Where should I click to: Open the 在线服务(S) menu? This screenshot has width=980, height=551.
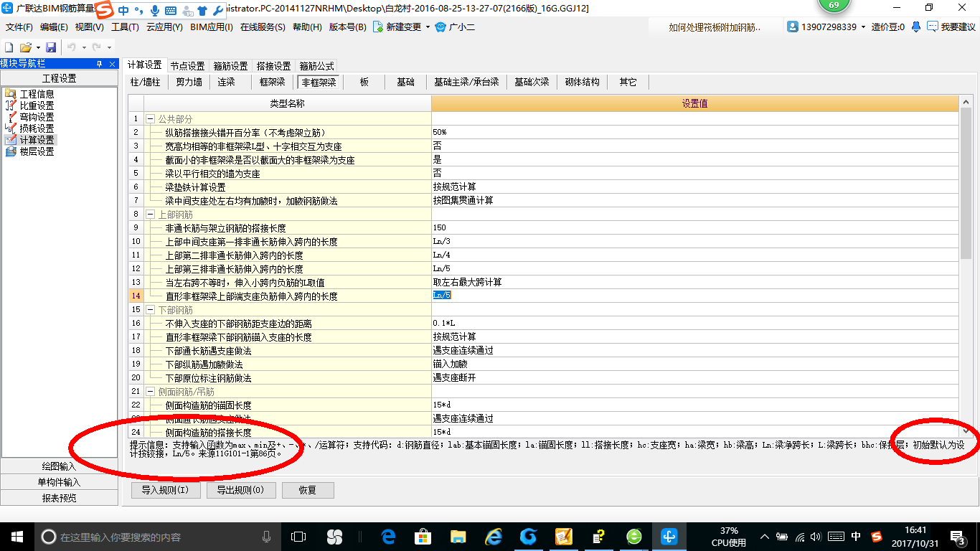click(263, 27)
